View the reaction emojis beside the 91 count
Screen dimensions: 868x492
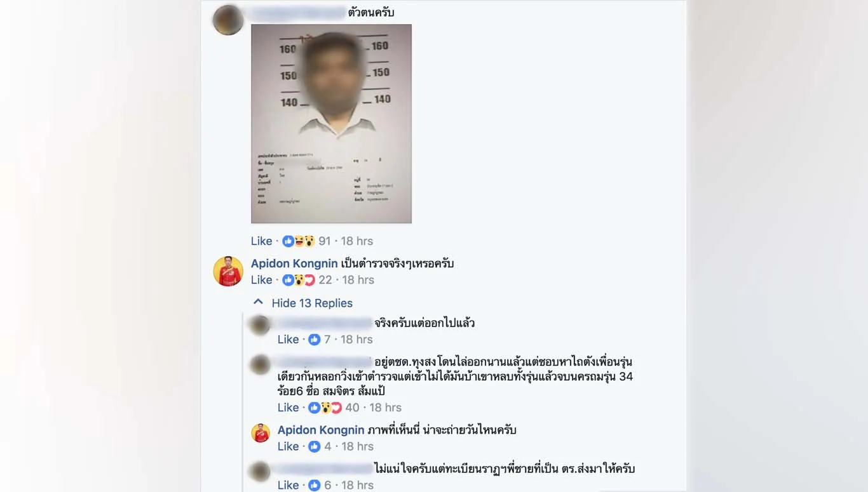pyautogui.click(x=299, y=241)
